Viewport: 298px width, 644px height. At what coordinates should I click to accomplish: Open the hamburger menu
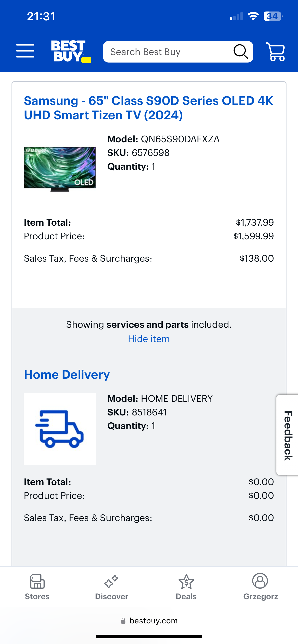coord(25,51)
